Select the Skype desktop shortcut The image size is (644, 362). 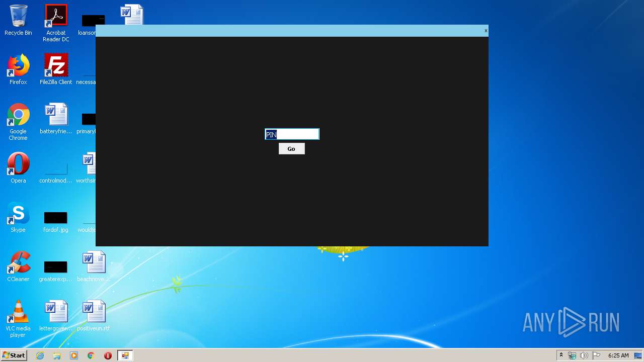(18, 217)
